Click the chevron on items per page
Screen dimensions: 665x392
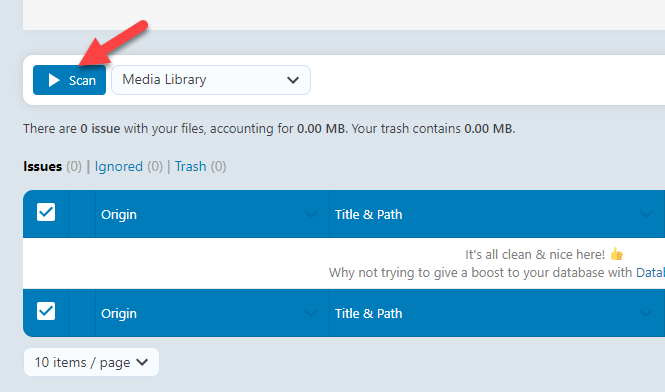[142, 362]
